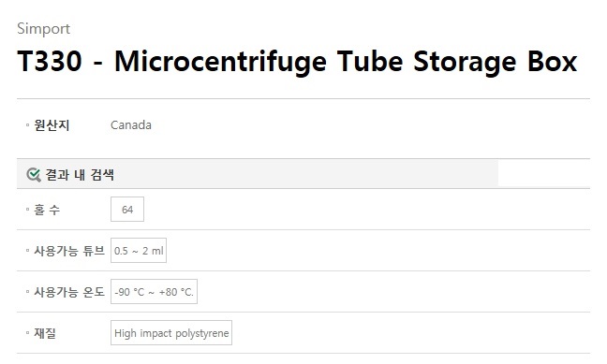Click the 사용가능 온도 row label
Screen dimensions: 607x364
tap(69, 292)
